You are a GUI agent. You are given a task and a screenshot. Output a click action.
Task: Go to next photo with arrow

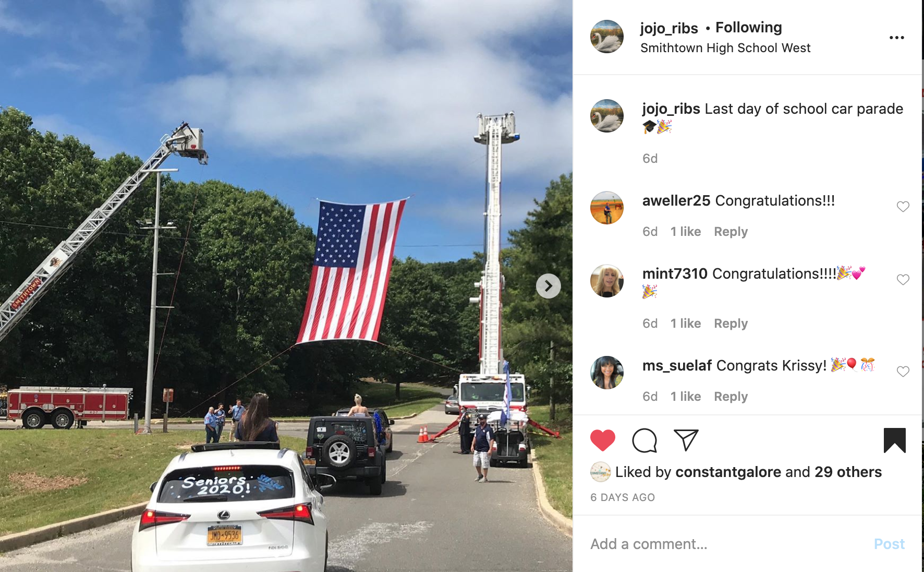[x=548, y=286]
